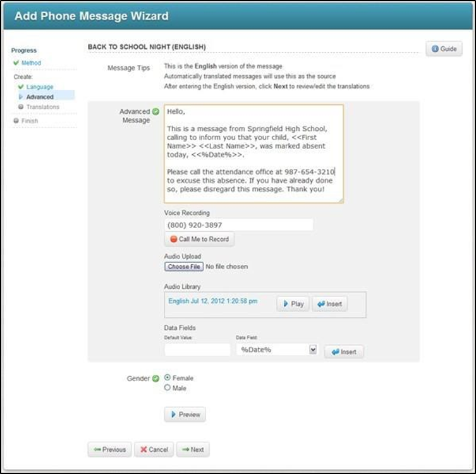Open the Language step in sidebar
Viewport: 476px width, 474px height.
[x=39, y=87]
